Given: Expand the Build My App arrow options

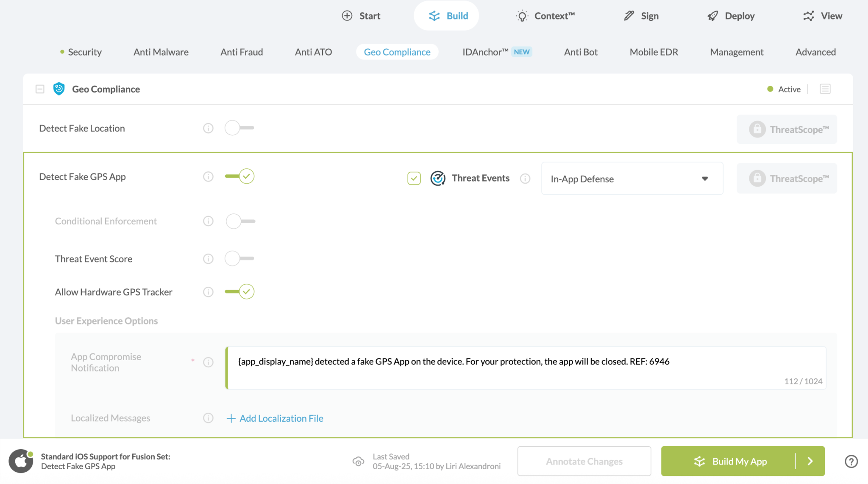Looking at the screenshot, I should coord(810,461).
